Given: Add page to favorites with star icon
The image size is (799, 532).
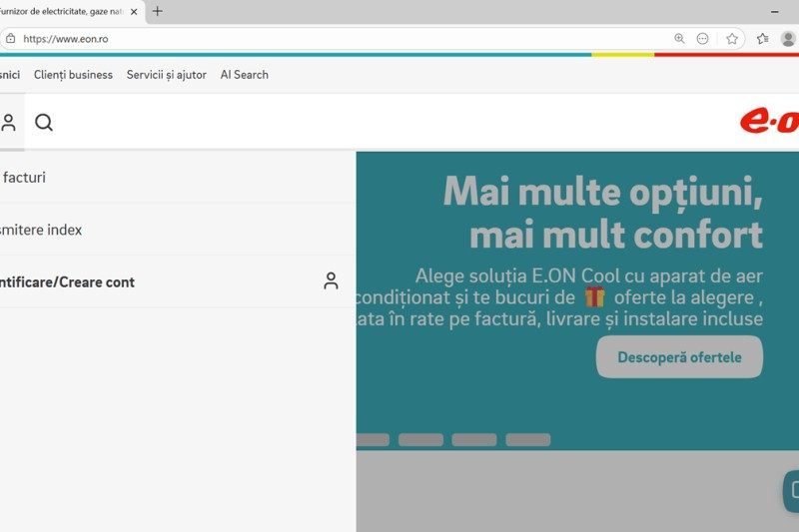Looking at the screenshot, I should pos(732,39).
